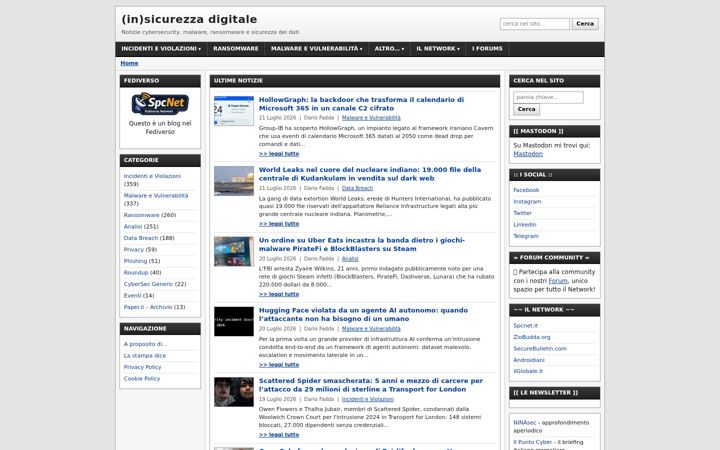
Task: Open the HollowGraph article thumbnail
Action: tap(234, 111)
